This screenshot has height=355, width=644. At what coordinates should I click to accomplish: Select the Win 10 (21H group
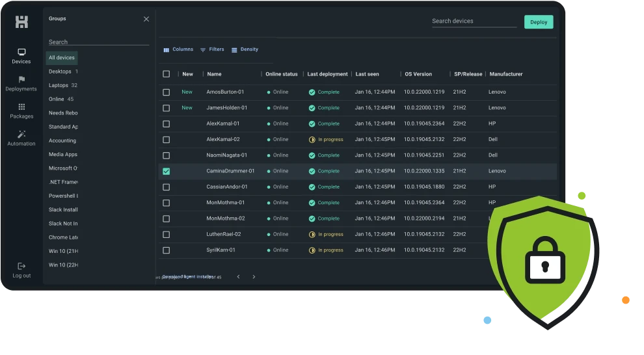pos(63,251)
